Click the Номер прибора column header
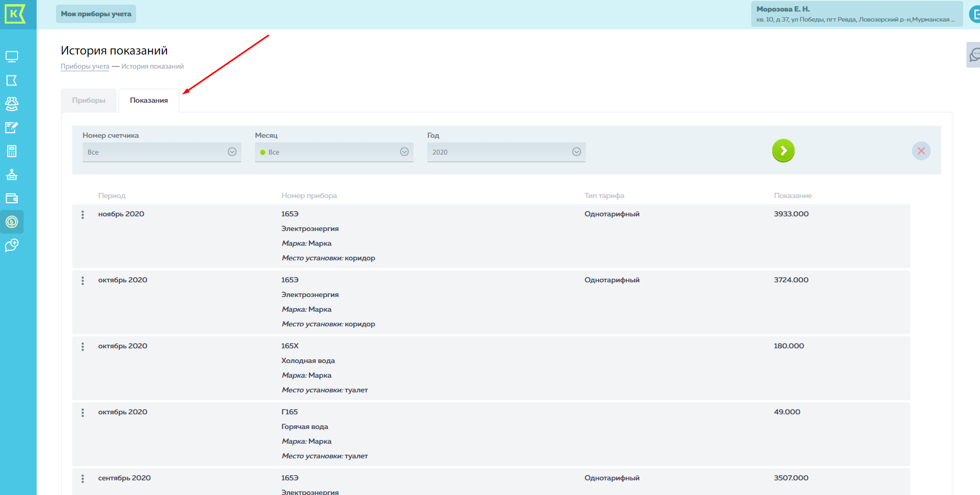 [x=309, y=196]
